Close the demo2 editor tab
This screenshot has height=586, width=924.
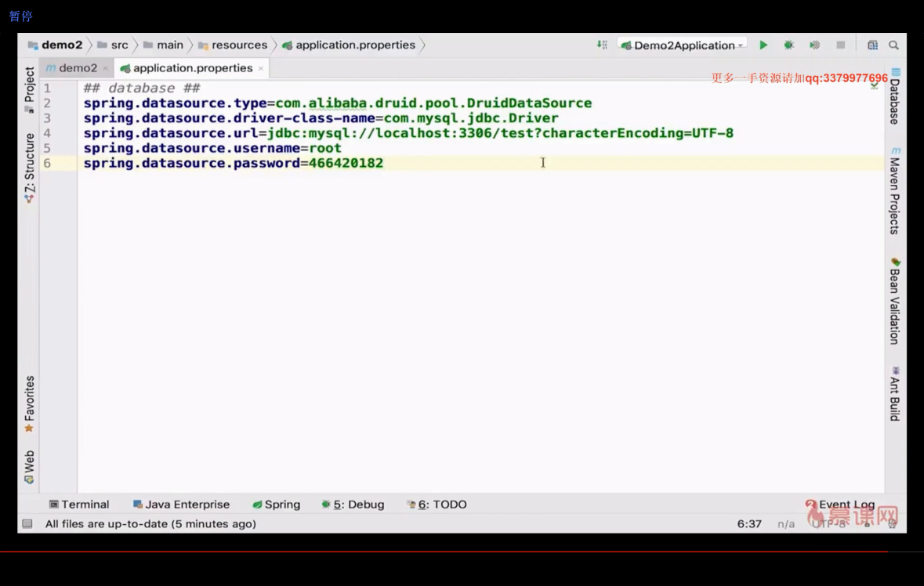point(105,69)
